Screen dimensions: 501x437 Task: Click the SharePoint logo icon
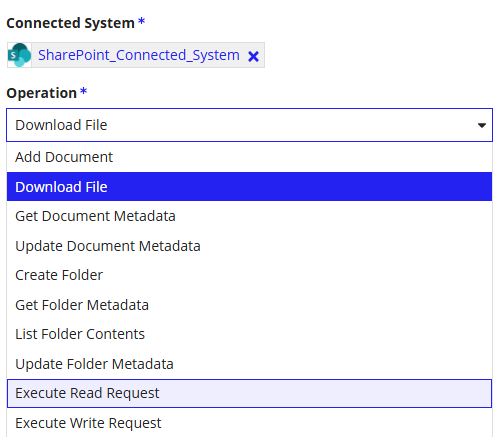(19, 55)
